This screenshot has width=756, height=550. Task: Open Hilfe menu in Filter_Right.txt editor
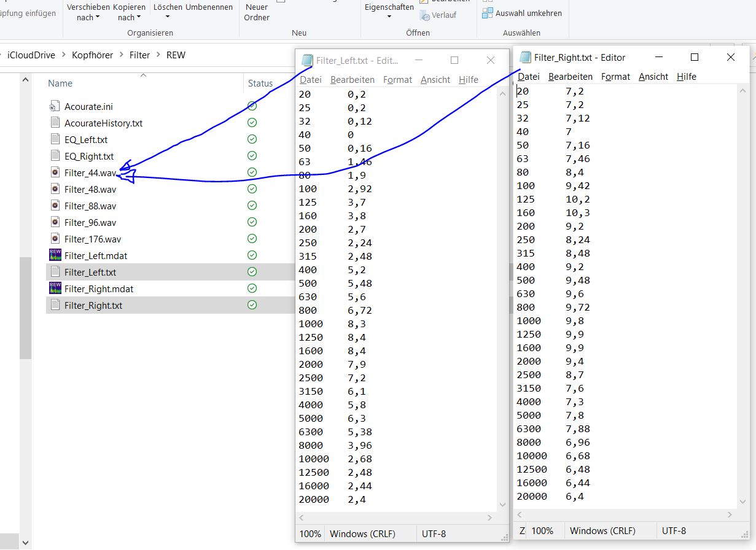[687, 77]
